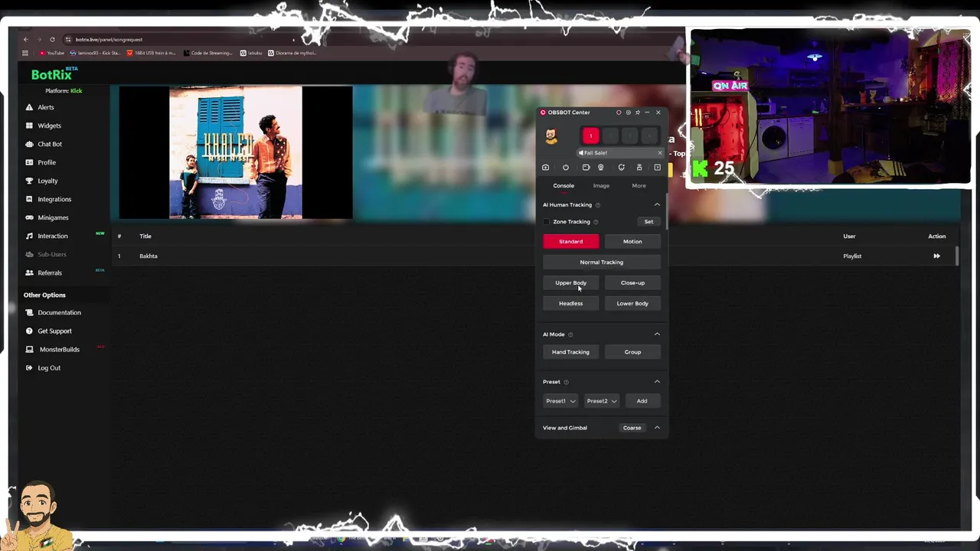The image size is (980, 551).
Task: Open Widgets icon in BotRix sidebar
Action: pyautogui.click(x=29, y=126)
